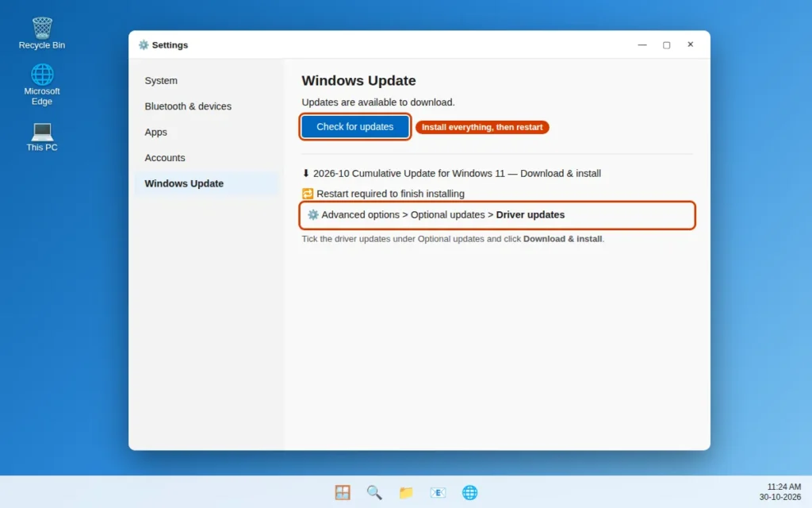The image size is (812, 508).
Task: Open the Mail app in taskbar
Action: (x=438, y=492)
